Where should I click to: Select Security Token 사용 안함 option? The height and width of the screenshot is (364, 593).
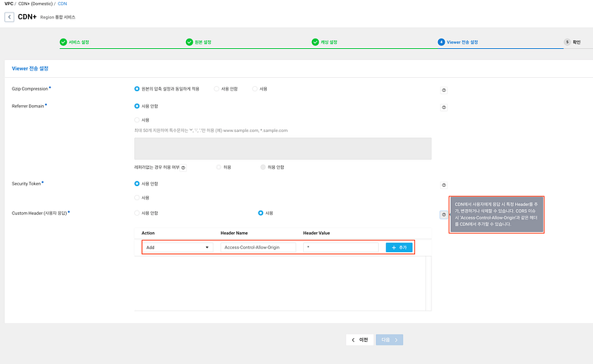click(x=137, y=184)
